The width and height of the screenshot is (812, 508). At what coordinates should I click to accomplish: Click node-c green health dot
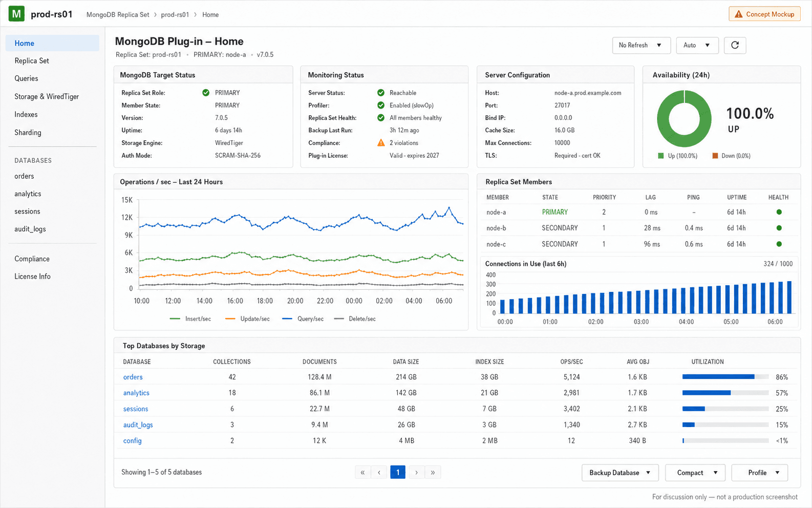(x=779, y=244)
